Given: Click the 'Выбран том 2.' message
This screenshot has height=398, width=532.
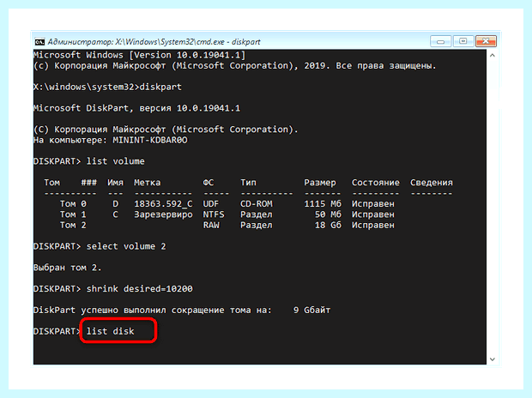Looking at the screenshot, I should (x=68, y=268).
